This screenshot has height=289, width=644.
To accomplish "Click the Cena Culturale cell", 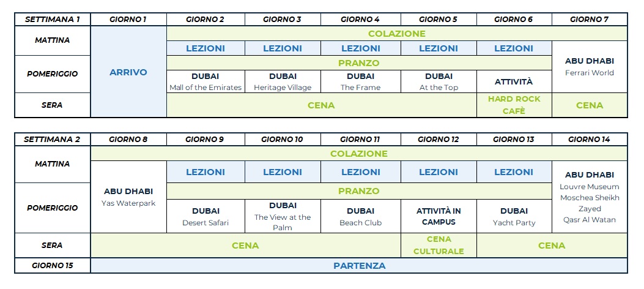I will (x=439, y=246).
